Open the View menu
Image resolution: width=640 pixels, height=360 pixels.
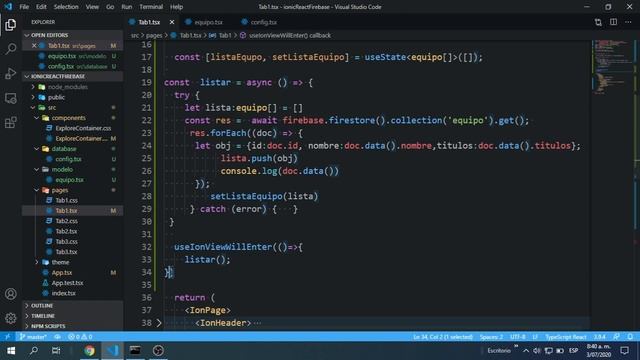click(92, 7)
